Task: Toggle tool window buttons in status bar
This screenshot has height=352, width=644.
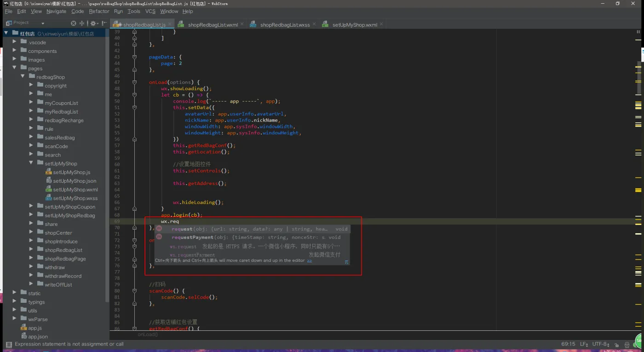Action: [x=9, y=344]
